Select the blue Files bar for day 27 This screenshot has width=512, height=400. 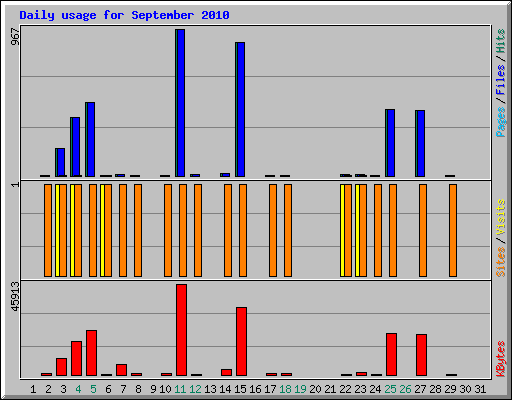point(421,143)
